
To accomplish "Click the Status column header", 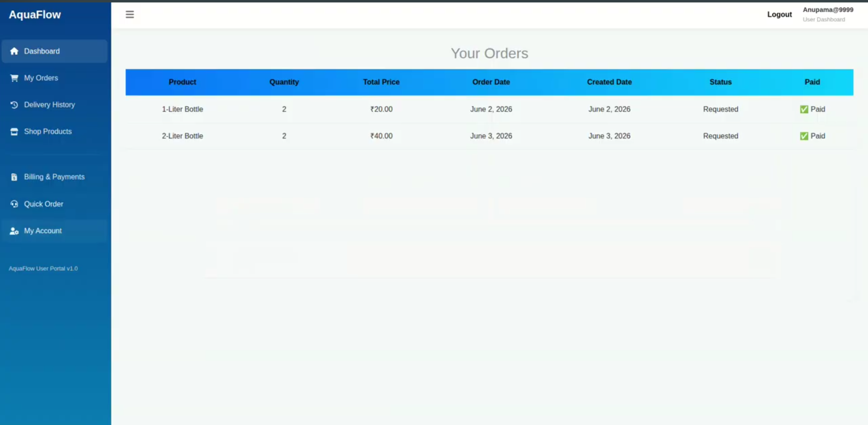I will (720, 82).
